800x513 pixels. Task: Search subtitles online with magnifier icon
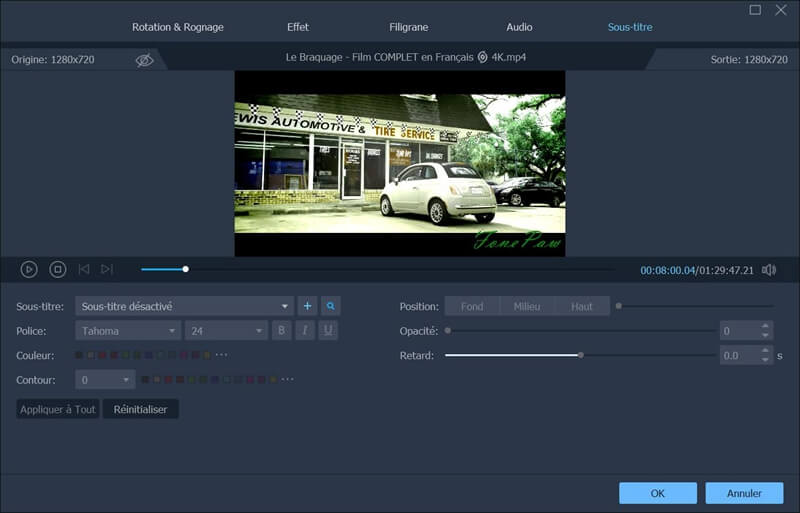331,306
